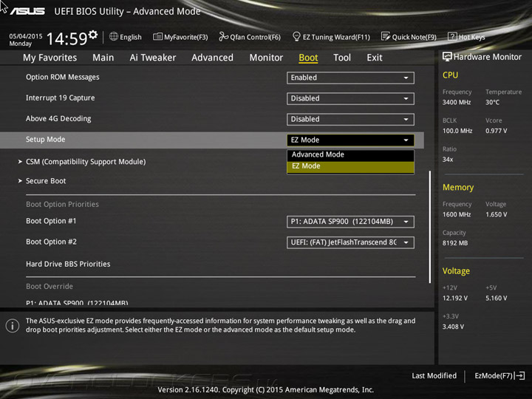
Task: Collapse the Setup Mode dropdown
Action: (x=350, y=140)
